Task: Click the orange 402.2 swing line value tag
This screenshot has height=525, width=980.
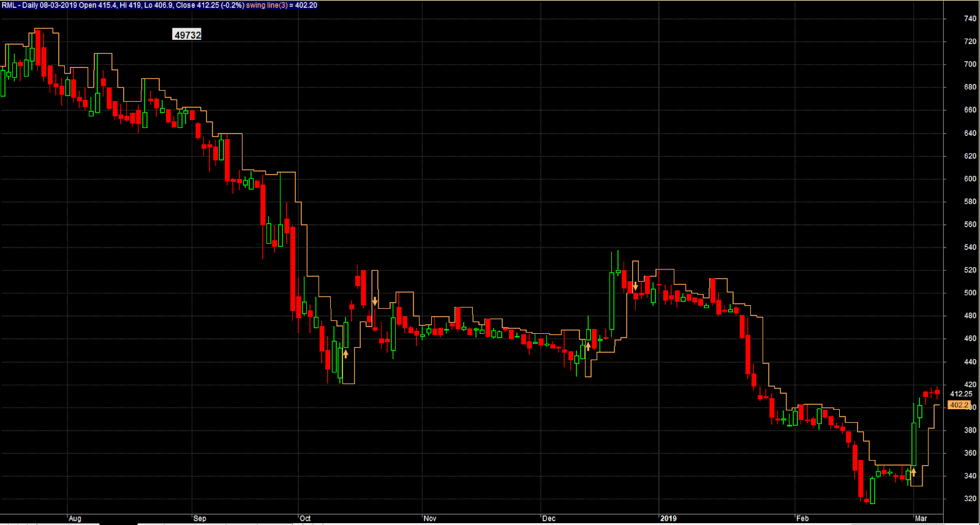Action: point(959,405)
